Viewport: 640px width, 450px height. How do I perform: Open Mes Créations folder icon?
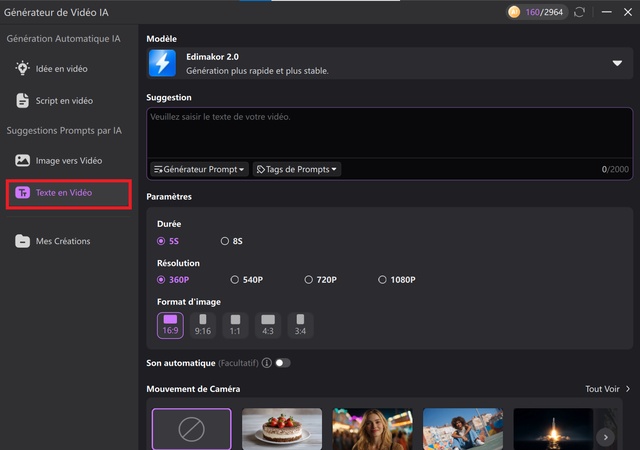(x=22, y=241)
